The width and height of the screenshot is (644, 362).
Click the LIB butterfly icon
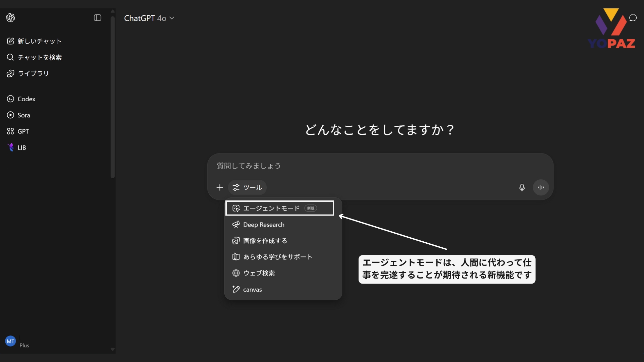click(10, 147)
